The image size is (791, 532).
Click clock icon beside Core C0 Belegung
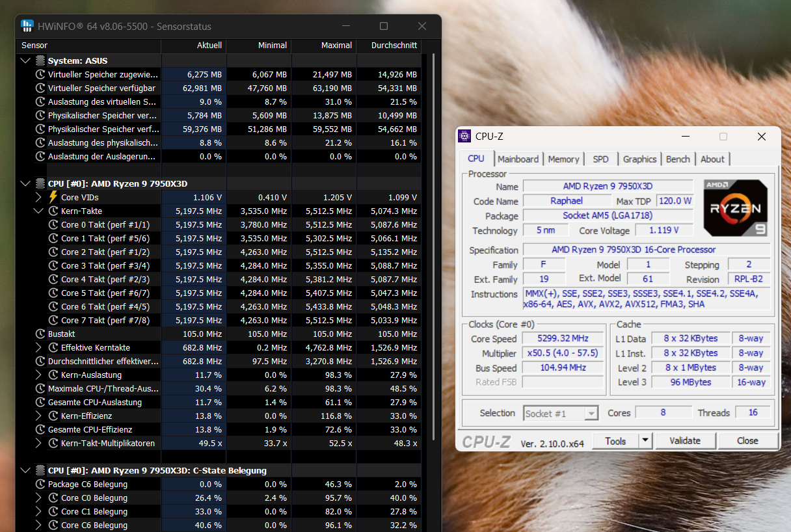(54, 498)
